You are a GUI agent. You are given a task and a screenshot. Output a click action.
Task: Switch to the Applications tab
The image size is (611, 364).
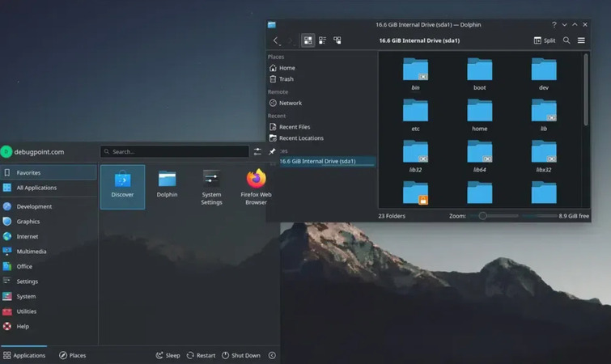tap(24, 355)
